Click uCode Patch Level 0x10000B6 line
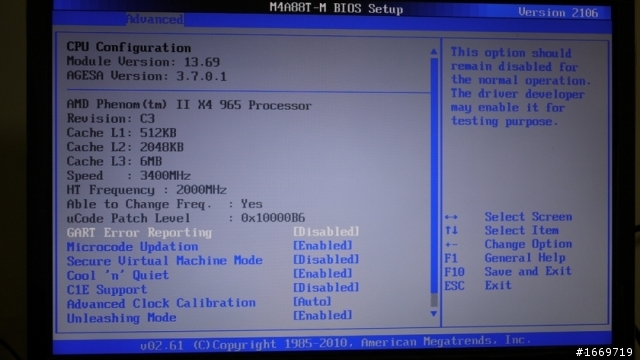This screenshot has height=360, width=640. pos(186,218)
